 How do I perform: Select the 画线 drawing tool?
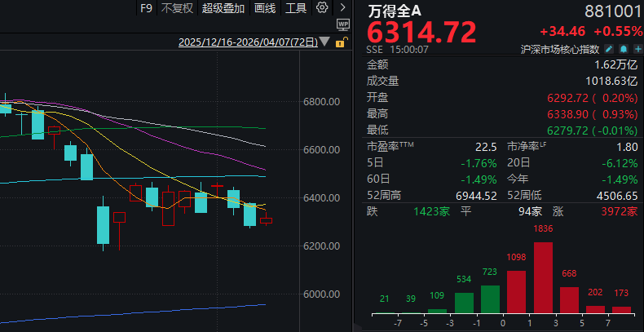[265, 8]
